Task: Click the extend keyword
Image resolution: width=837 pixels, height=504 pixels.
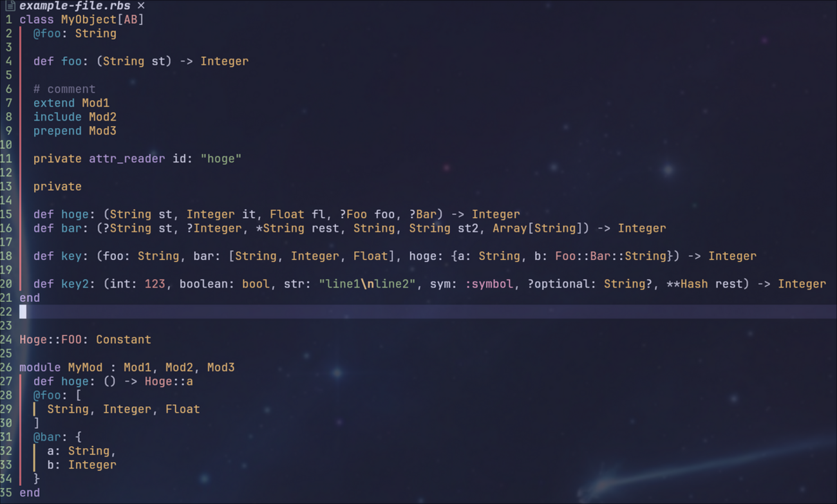Action: point(54,103)
